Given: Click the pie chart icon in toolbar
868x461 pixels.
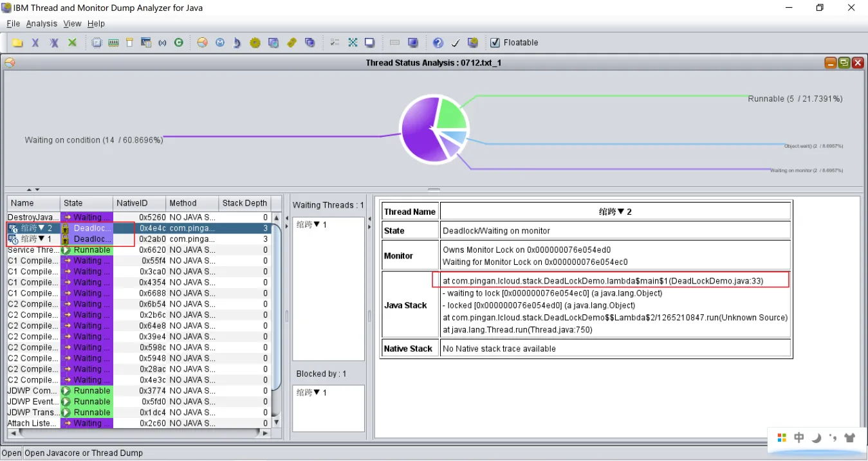Looking at the screenshot, I should click(203, 42).
